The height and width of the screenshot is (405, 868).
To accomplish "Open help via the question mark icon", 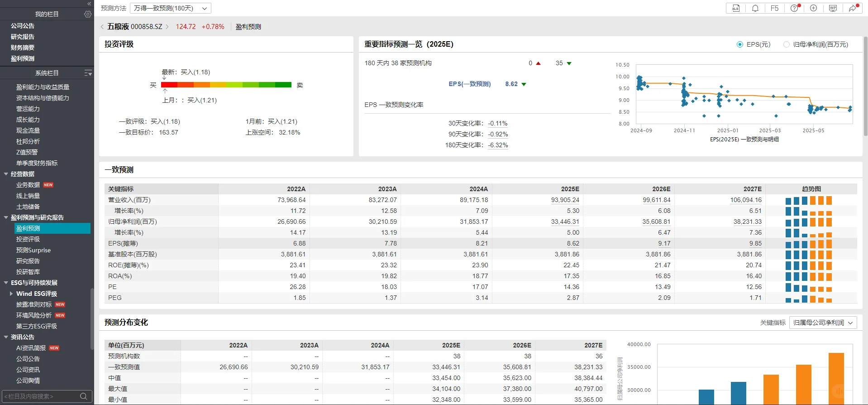I will click(x=794, y=8).
